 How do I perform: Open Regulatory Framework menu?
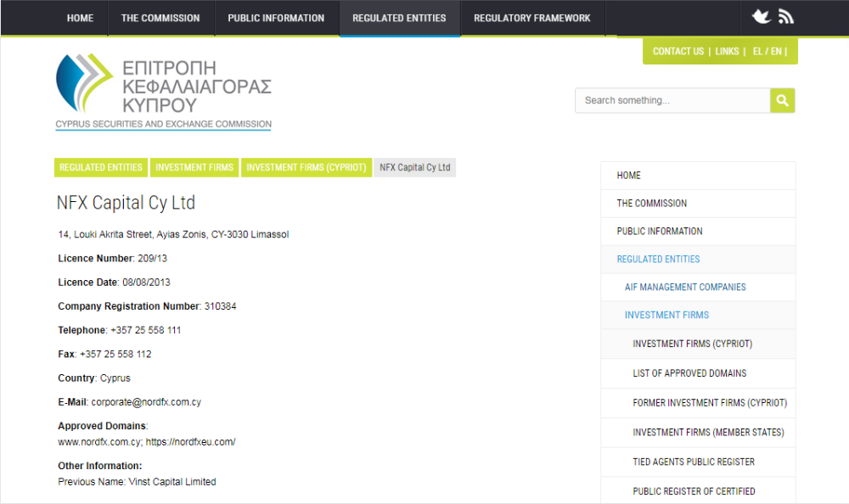[531, 18]
